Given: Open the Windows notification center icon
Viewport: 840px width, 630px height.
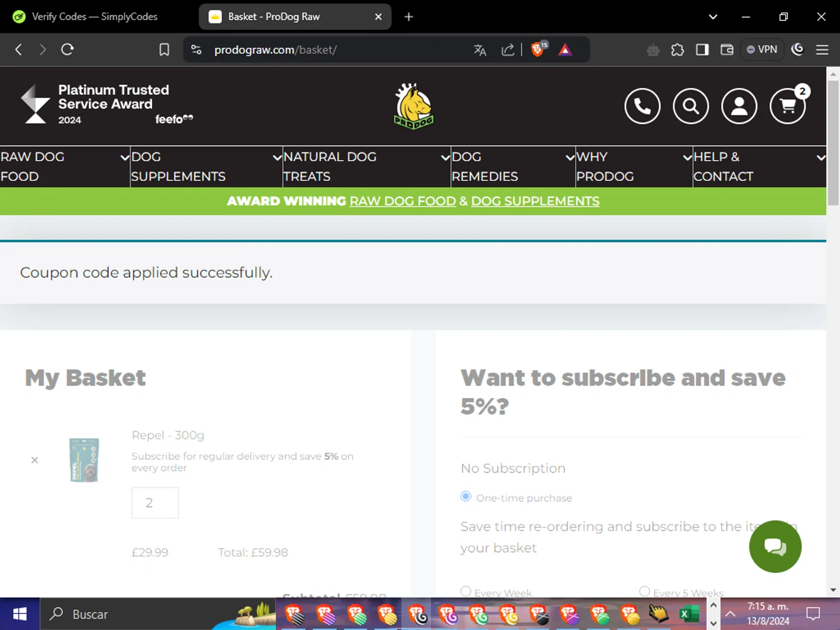Looking at the screenshot, I should (813, 614).
